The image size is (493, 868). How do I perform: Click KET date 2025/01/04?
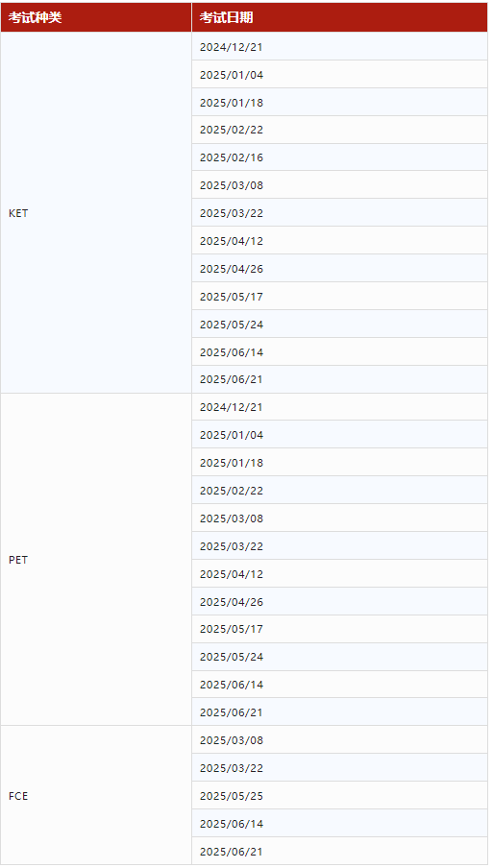click(339, 74)
